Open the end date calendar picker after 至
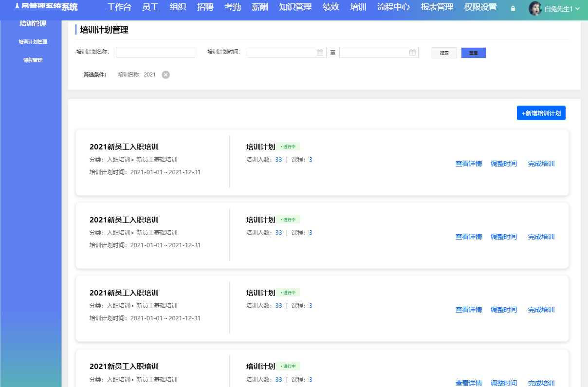 tap(413, 52)
